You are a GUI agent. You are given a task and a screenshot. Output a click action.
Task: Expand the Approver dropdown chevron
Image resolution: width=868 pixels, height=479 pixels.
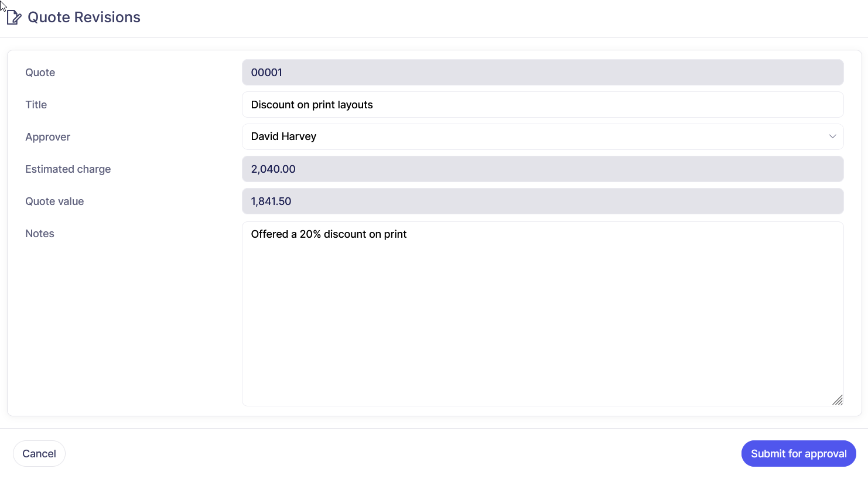(x=832, y=136)
